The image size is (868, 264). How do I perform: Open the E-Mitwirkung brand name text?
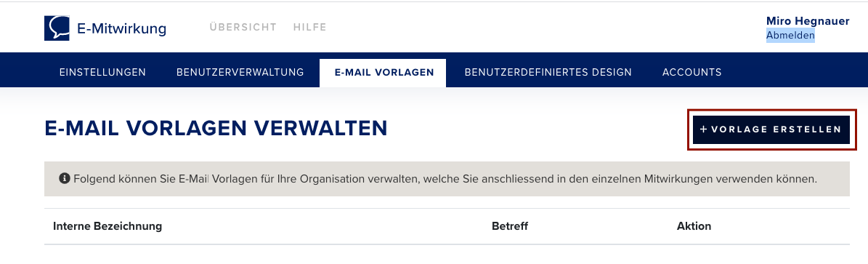pos(122,28)
